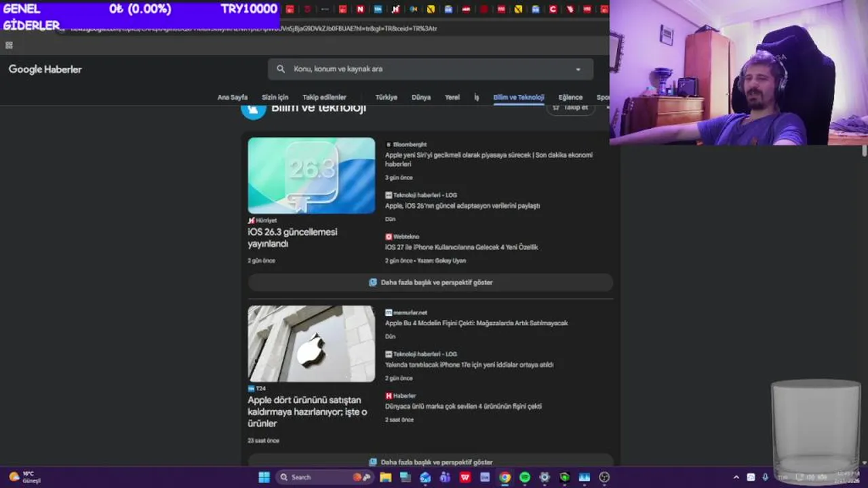Open the Yerel news tab
The height and width of the screenshot is (488, 868).
[452, 97]
